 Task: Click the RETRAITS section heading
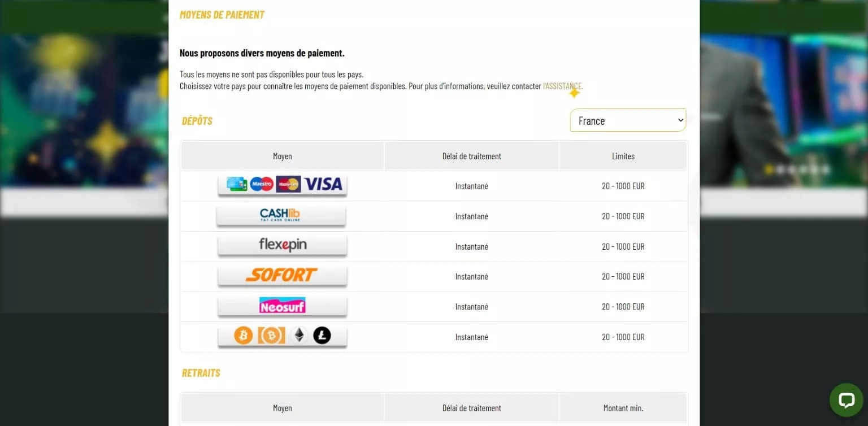coord(201,373)
